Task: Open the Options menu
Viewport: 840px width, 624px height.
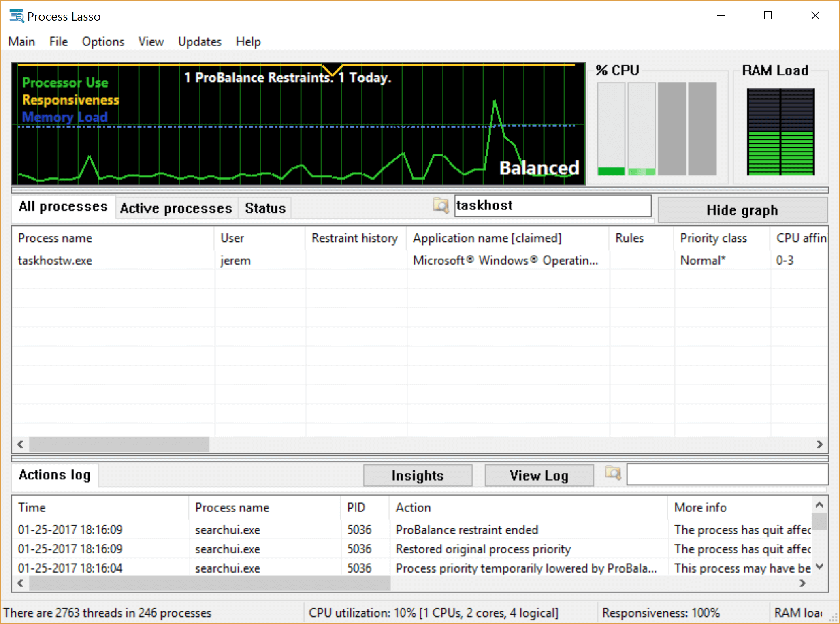Action: coord(103,42)
